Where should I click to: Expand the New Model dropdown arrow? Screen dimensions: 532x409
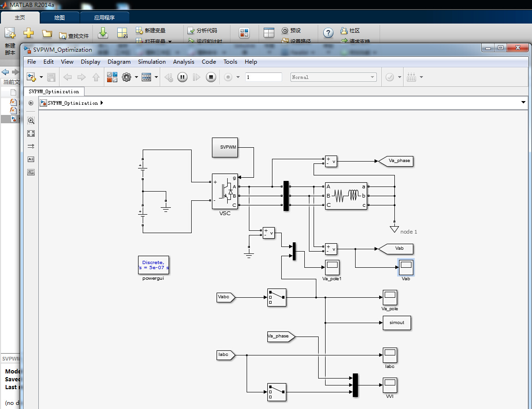click(x=42, y=77)
